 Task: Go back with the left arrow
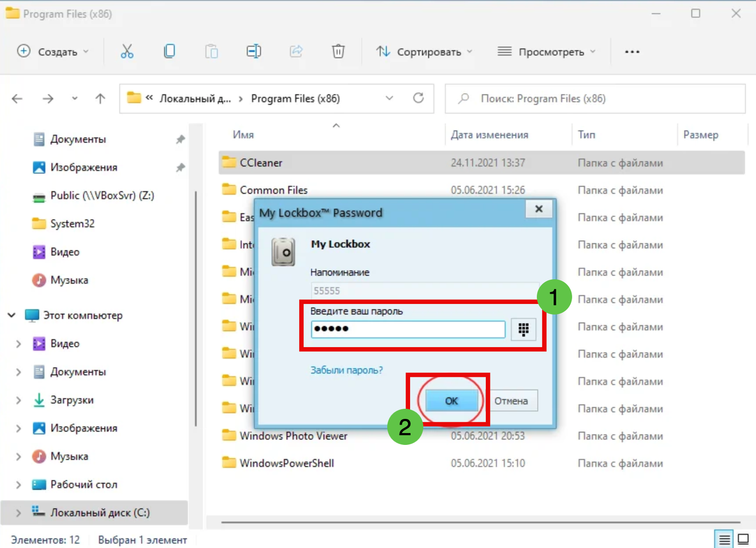pos(17,98)
